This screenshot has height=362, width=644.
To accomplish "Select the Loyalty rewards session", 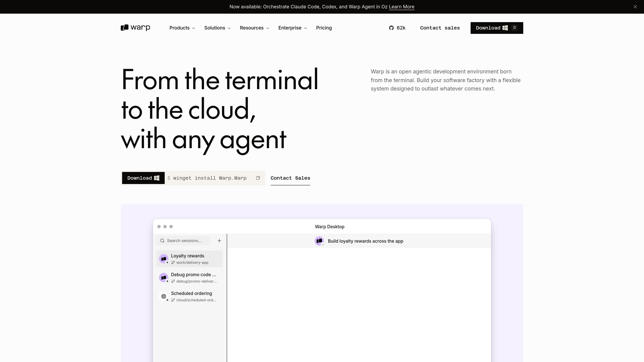I will click(x=189, y=259).
